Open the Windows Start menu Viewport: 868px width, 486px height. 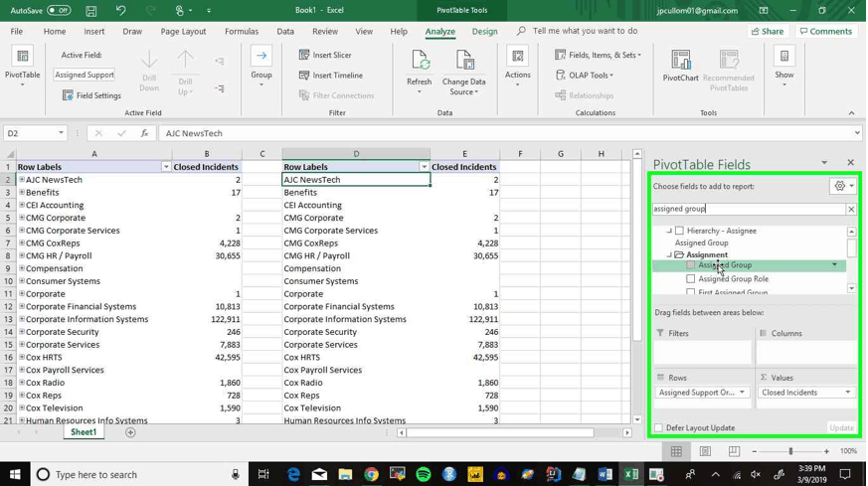tap(15, 474)
